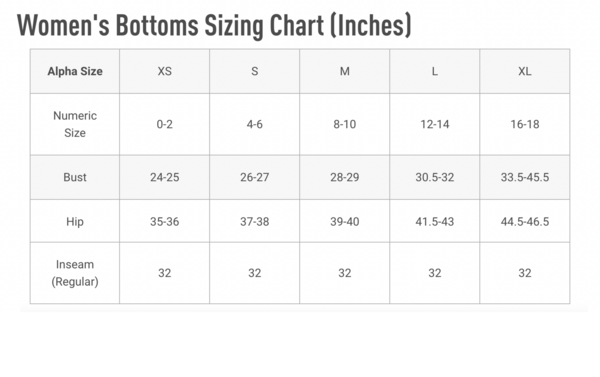Screen dimensions: 600x377
Task: Click numeric size 8-10 cell
Action: point(344,124)
